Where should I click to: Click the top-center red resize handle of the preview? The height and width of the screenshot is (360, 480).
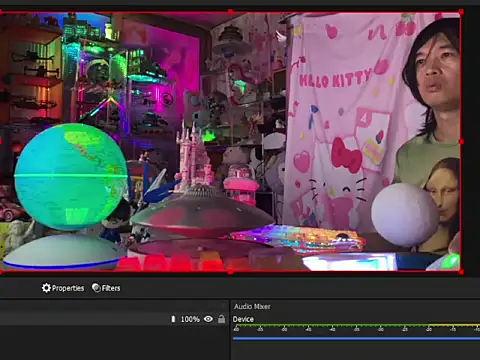click(230, 12)
